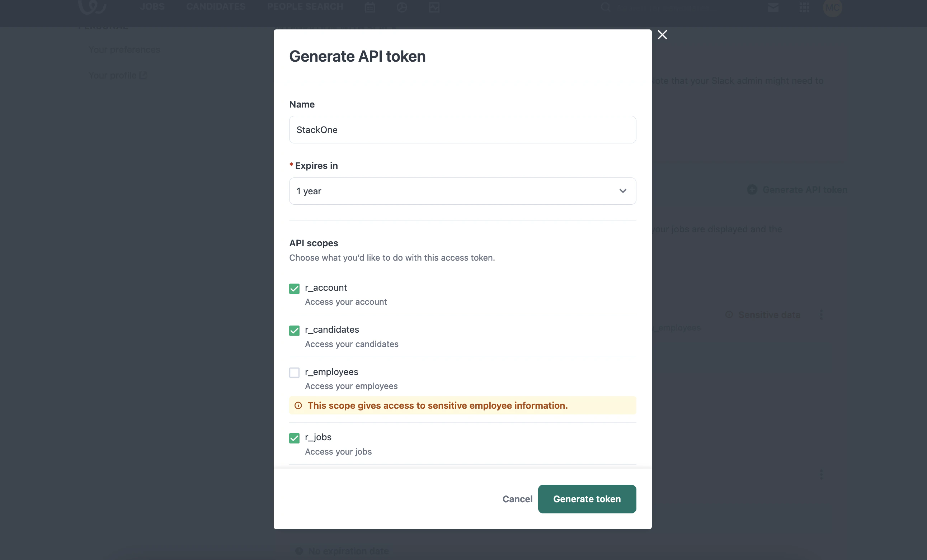Click the analytics chart icon in navbar
The image size is (927, 560).
coord(434,7)
